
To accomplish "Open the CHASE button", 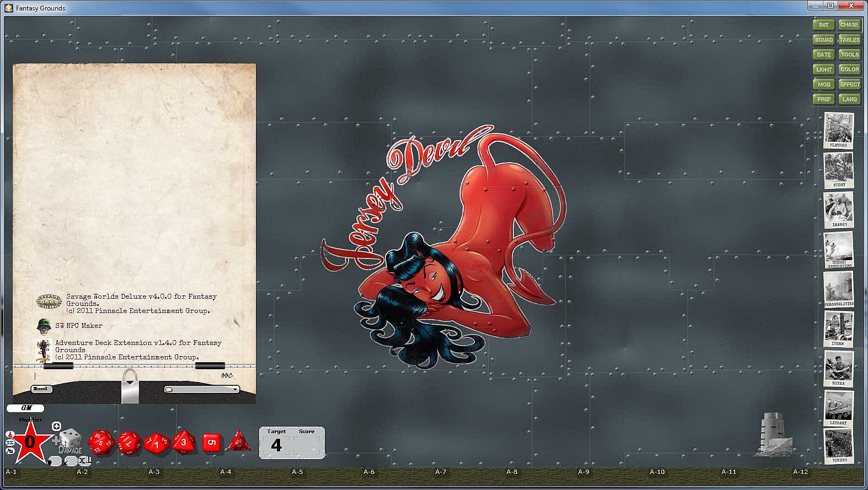I will coord(849,25).
